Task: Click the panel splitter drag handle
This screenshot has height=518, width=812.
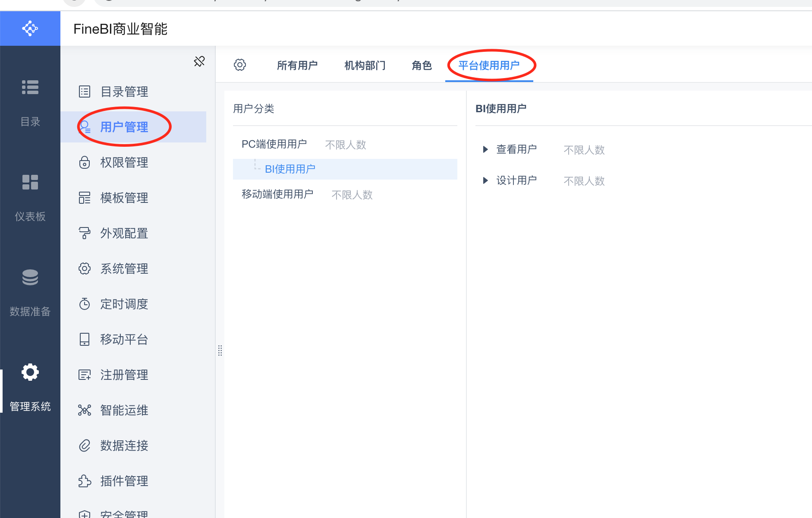Action: 220,351
